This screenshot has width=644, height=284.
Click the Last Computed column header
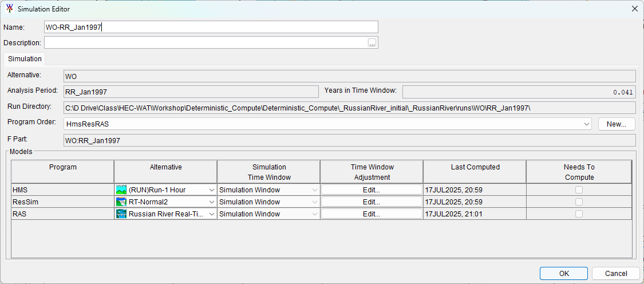coord(475,167)
